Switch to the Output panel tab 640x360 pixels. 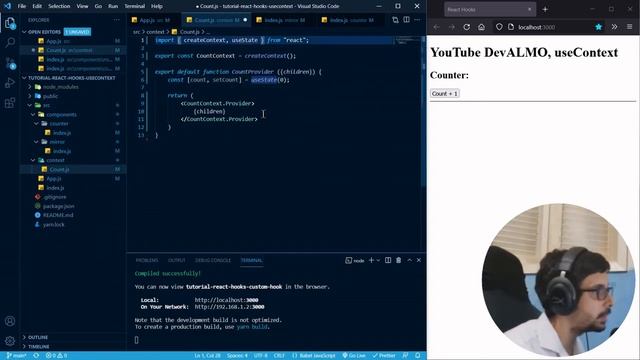click(177, 260)
